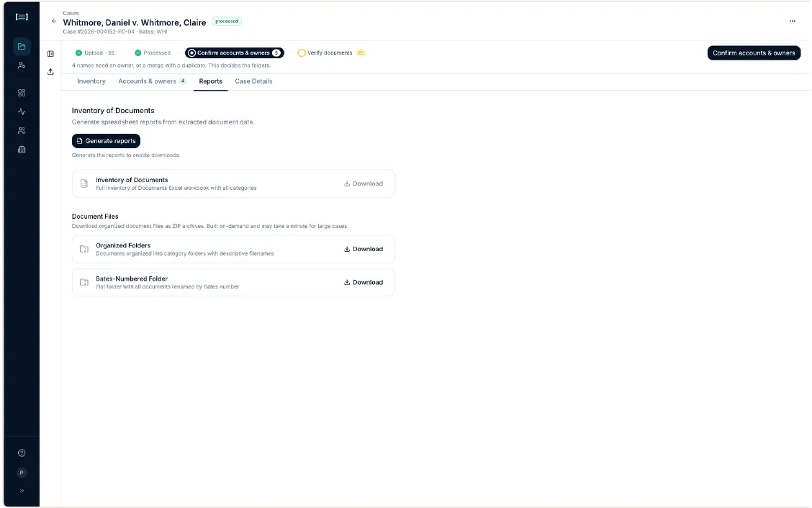Open the help question mark icon
The width and height of the screenshot is (812, 508).
[21, 453]
